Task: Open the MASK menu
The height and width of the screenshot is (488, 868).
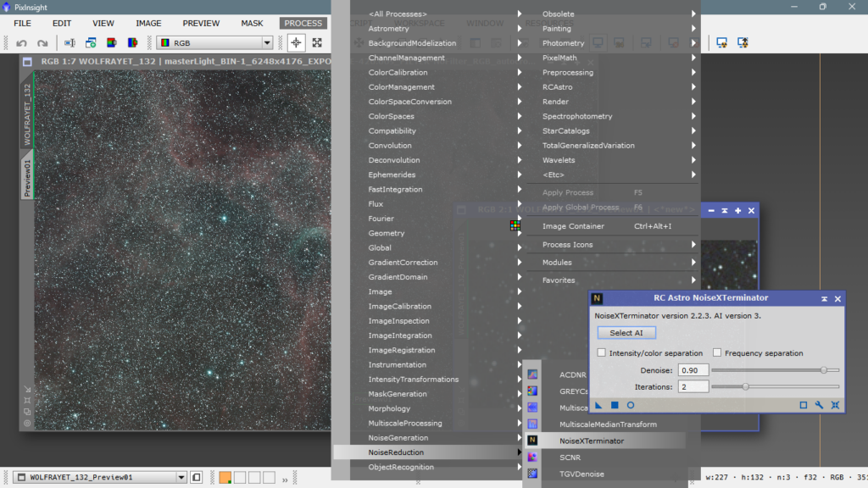Action: tap(252, 23)
